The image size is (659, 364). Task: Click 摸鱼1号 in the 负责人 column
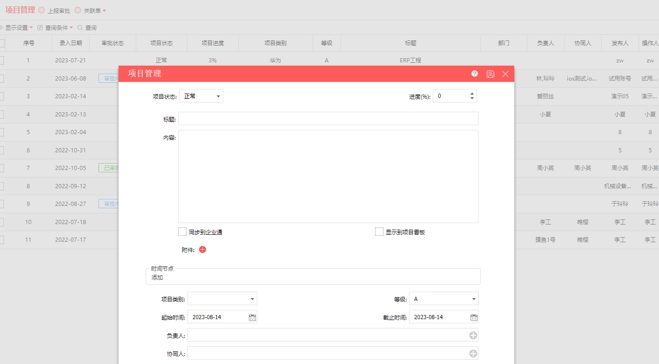[x=546, y=240]
